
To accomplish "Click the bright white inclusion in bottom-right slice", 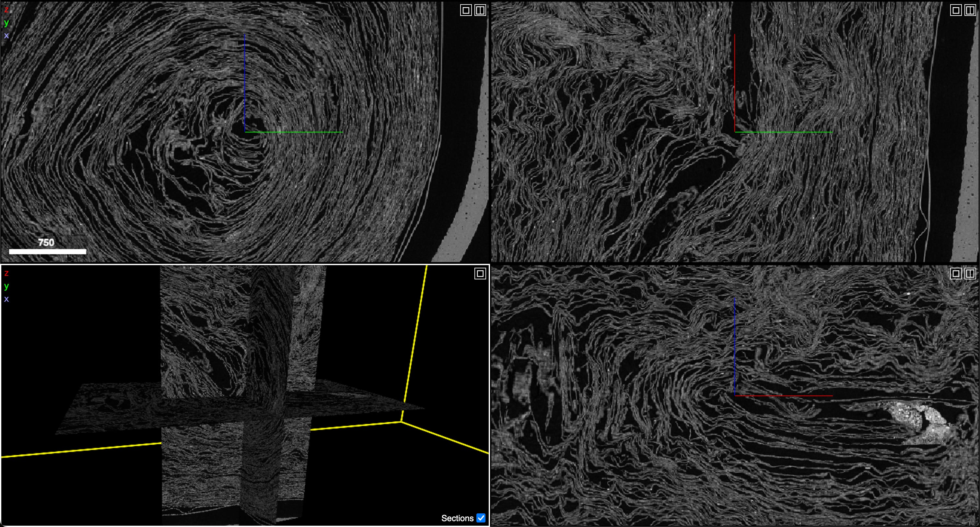I will coord(921,422).
